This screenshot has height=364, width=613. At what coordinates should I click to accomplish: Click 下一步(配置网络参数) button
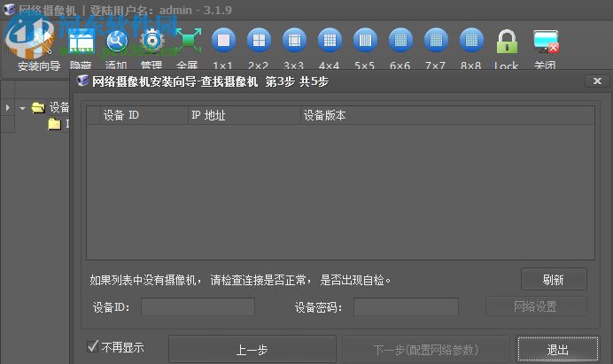426,349
